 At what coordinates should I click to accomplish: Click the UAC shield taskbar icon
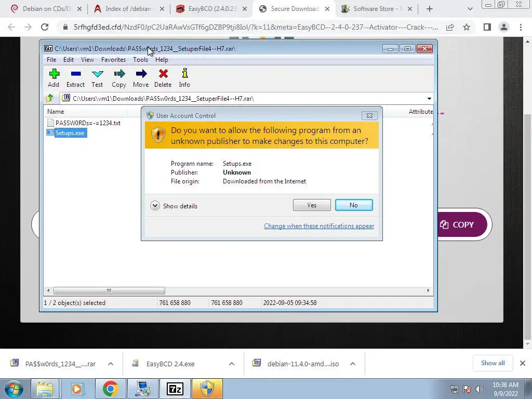click(x=207, y=389)
